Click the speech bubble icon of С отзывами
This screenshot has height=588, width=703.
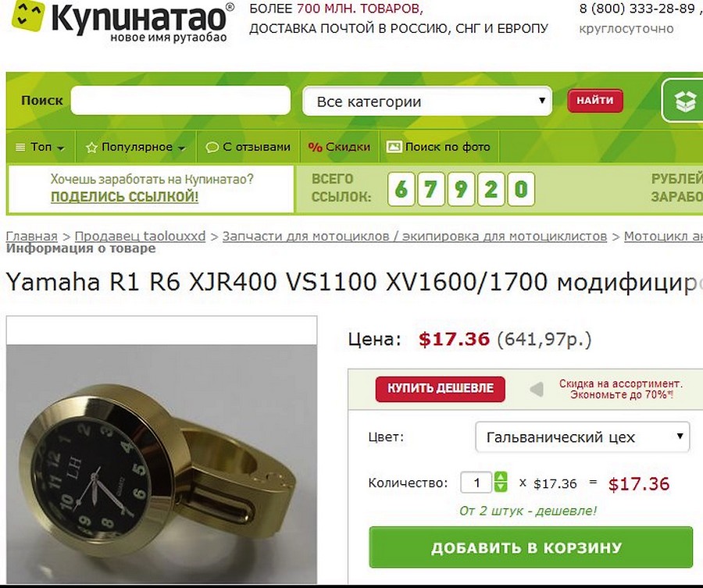(x=212, y=148)
